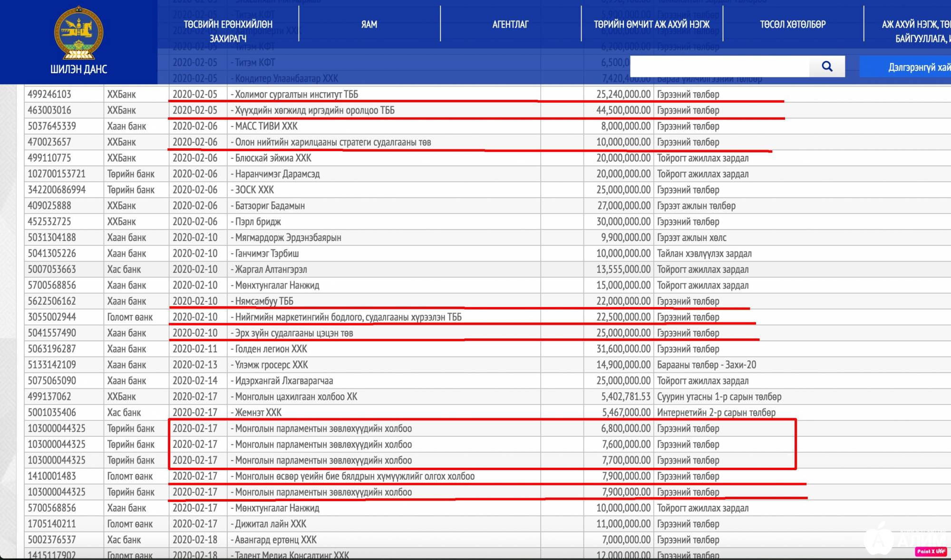Open the АЖ АХУЙ НЭГЖ menu item
This screenshot has height=560, width=951.
pyautogui.click(x=916, y=31)
